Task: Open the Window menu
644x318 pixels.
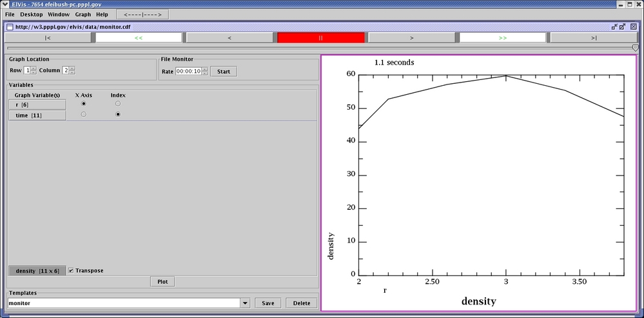Action: [58, 14]
